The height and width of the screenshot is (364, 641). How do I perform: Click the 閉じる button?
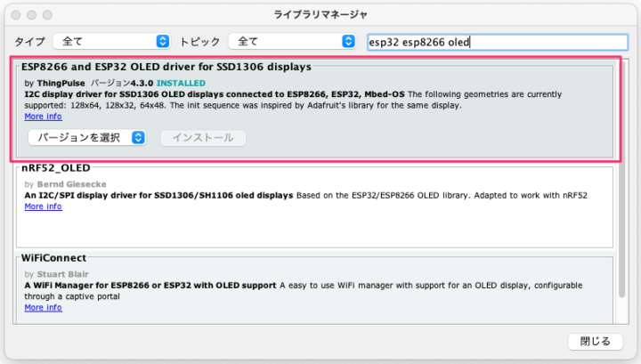(x=595, y=342)
